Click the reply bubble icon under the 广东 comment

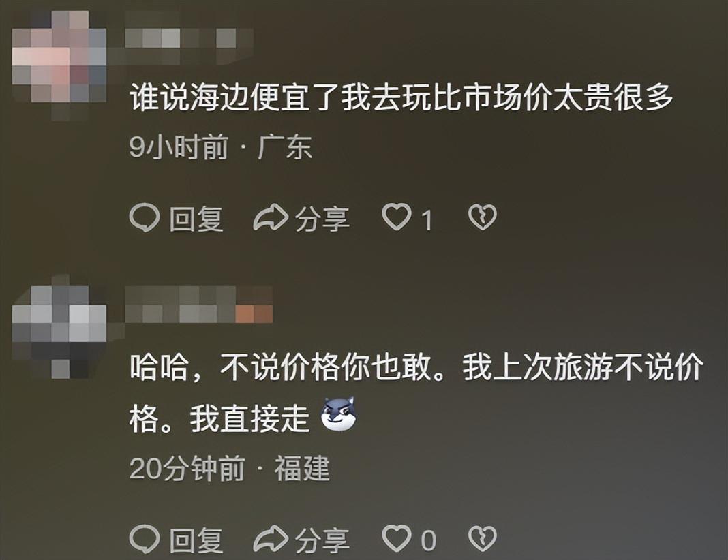pyautogui.click(x=145, y=218)
